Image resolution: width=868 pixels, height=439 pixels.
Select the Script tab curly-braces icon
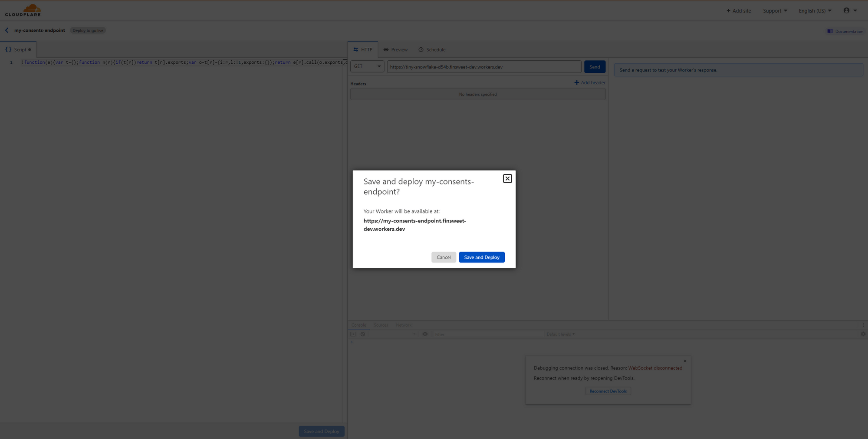[8, 49]
